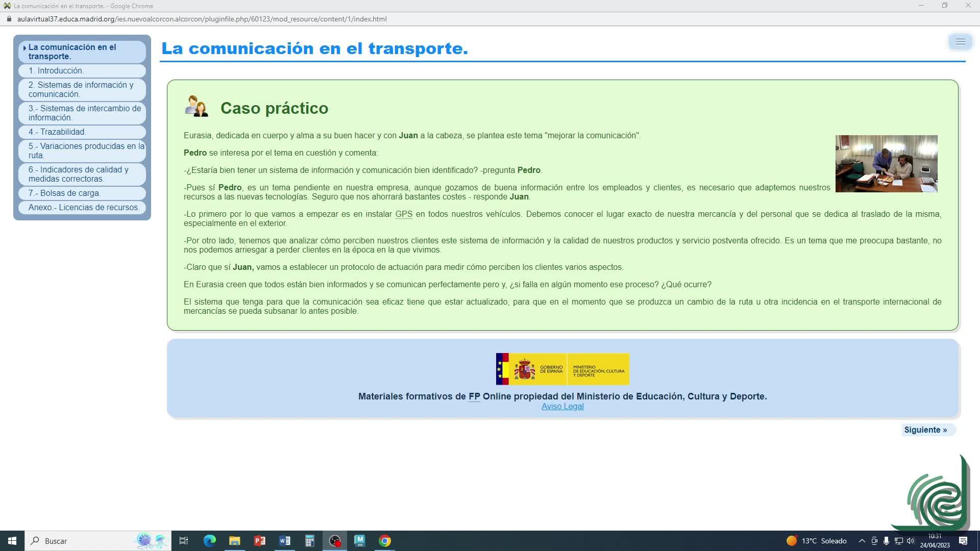Open the notification center icon

click(x=963, y=541)
